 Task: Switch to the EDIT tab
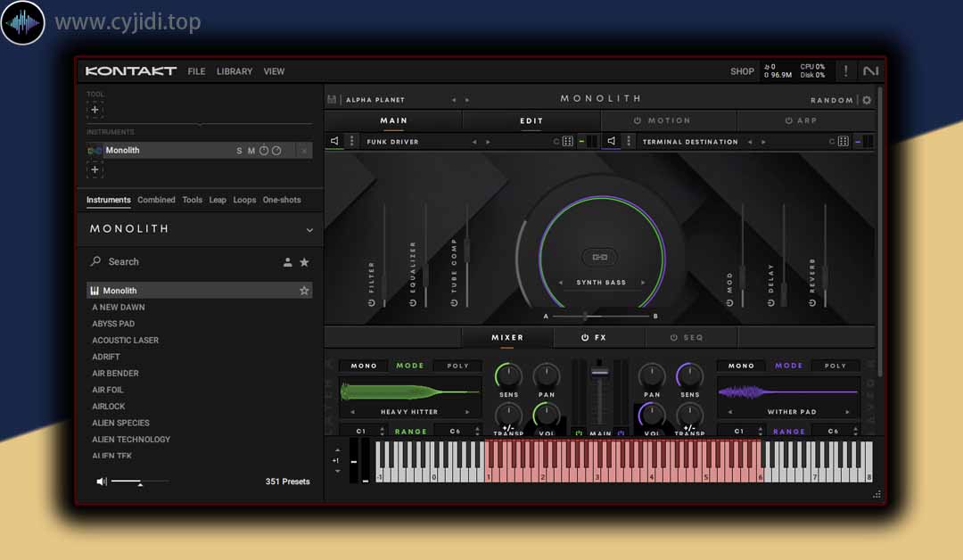tap(531, 121)
